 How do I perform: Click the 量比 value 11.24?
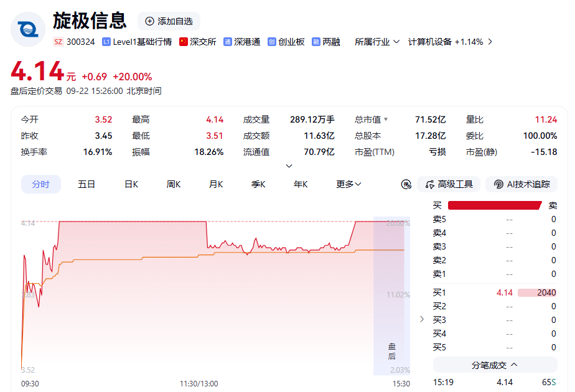pos(546,119)
